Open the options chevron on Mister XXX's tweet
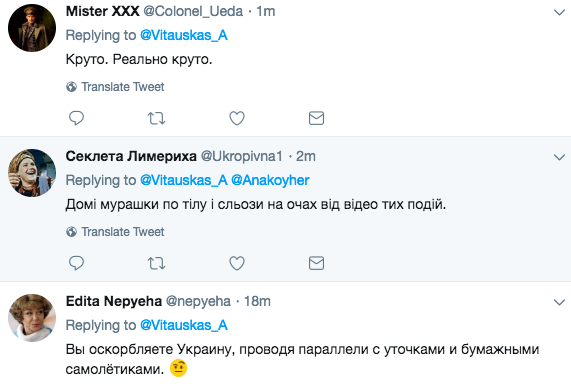This screenshot has width=571, height=384. click(559, 12)
